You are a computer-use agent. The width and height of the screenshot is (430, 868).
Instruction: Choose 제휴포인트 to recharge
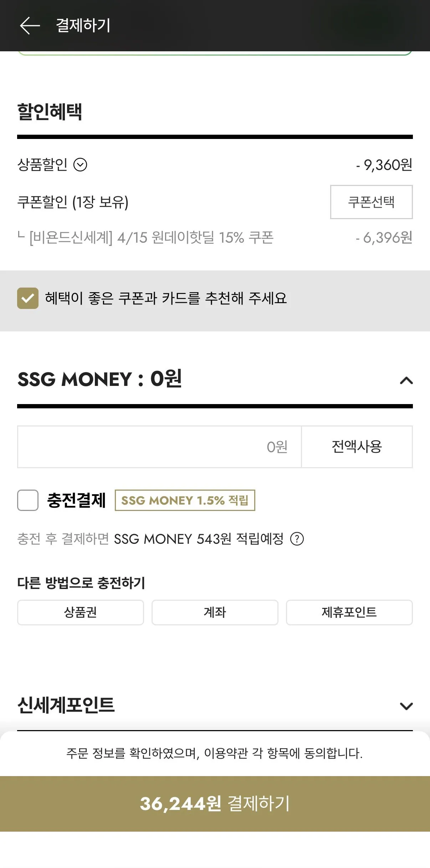tap(349, 613)
